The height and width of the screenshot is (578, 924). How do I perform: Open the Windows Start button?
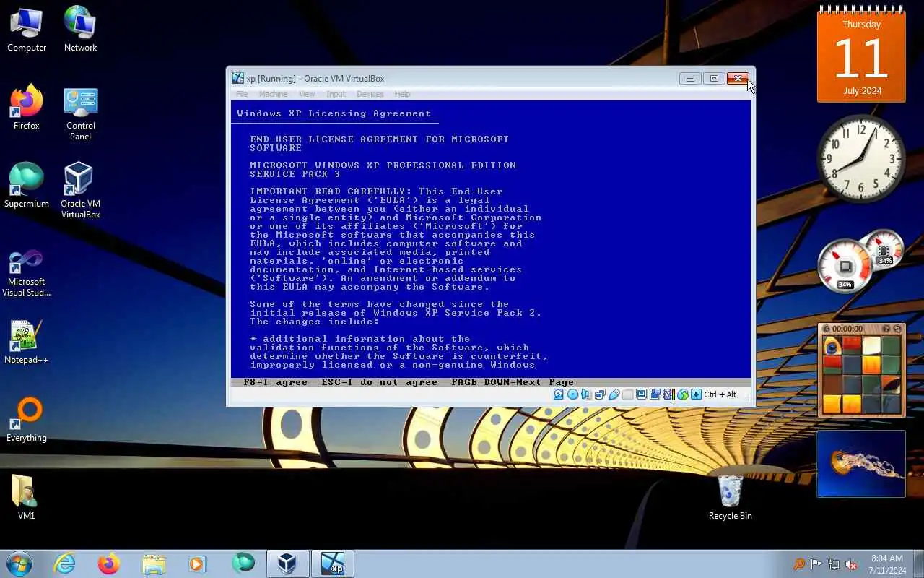click(x=19, y=563)
